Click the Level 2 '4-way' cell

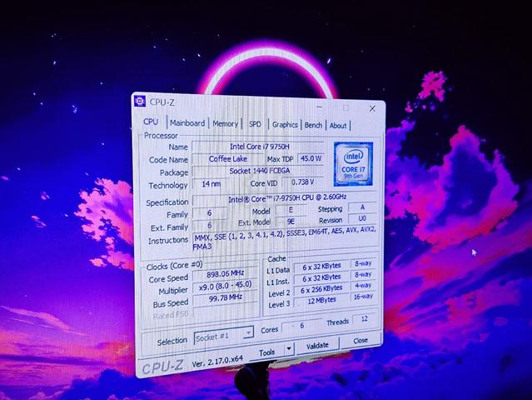(363, 286)
